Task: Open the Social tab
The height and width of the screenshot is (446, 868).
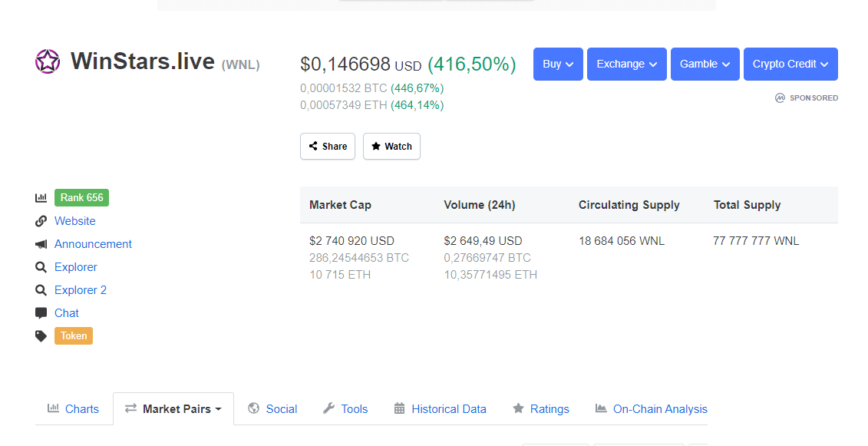Action: pos(272,409)
